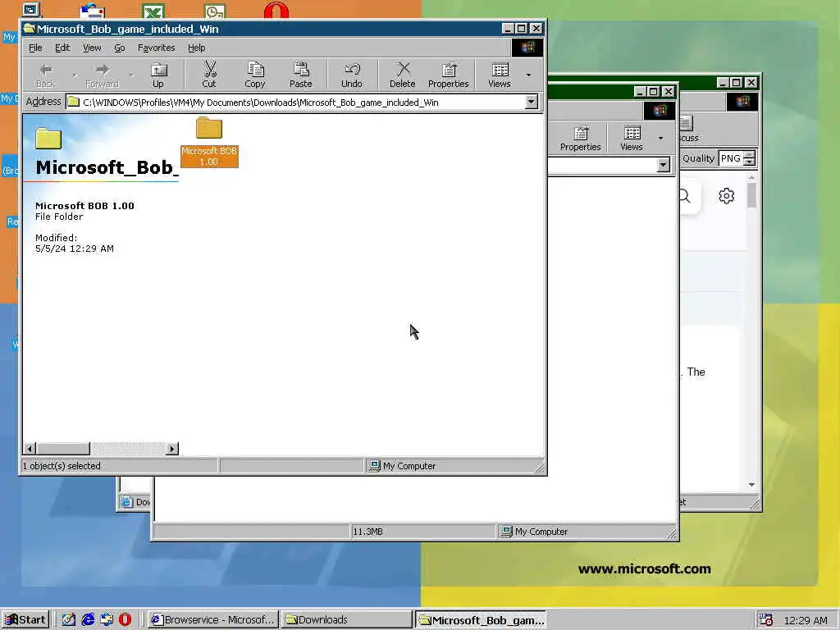
Task: Open the Help menu
Action: coord(197,48)
